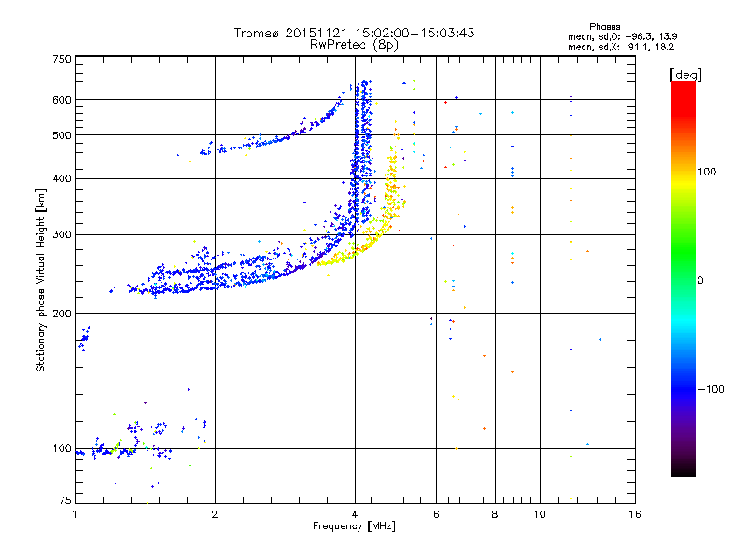Click the y-axis tick label '300'

(62, 235)
